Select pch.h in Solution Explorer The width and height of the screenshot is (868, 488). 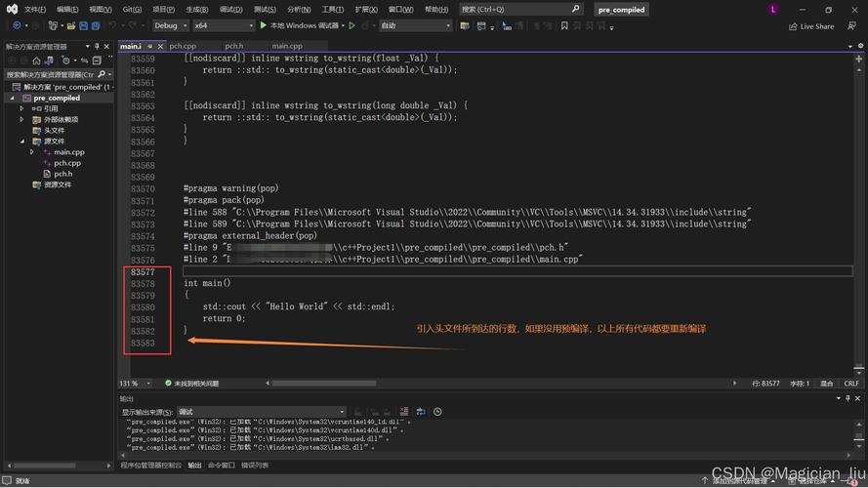[x=62, y=174]
